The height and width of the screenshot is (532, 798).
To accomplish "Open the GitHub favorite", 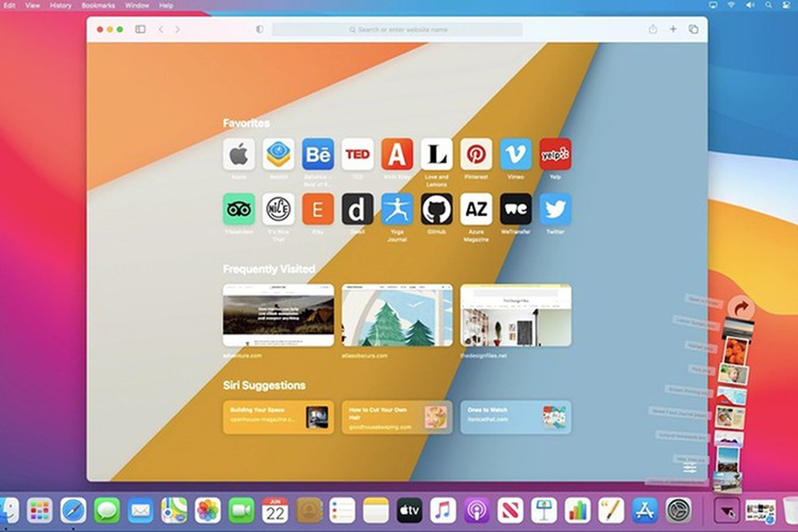I will pos(436,209).
